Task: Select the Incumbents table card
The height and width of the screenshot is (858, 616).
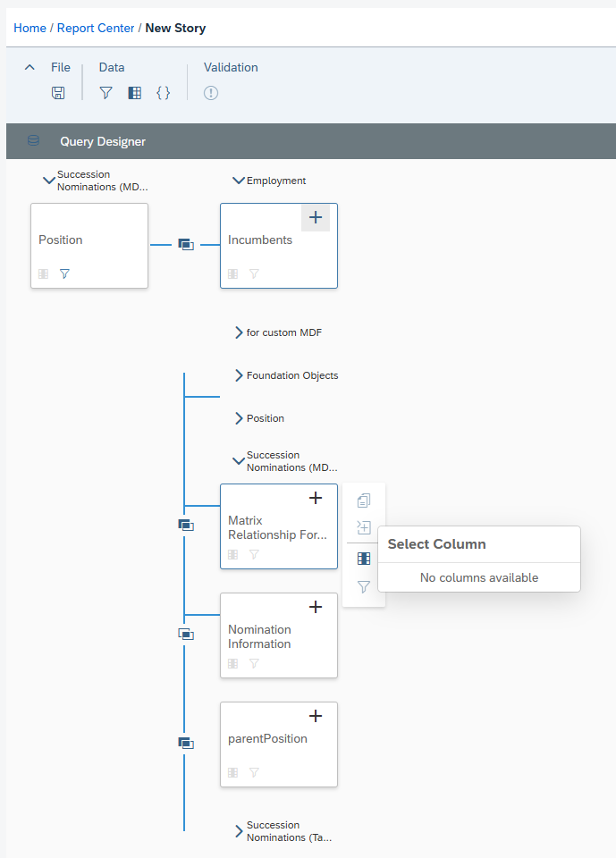Action: pos(279,246)
